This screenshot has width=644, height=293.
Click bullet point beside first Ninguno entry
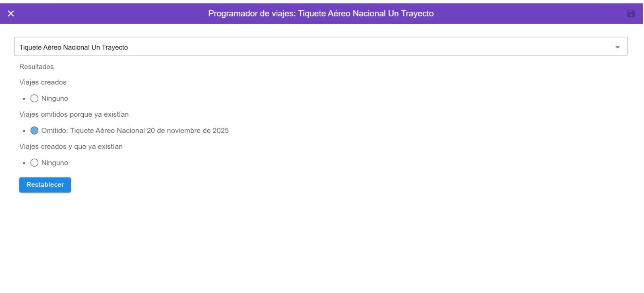pyautogui.click(x=24, y=99)
